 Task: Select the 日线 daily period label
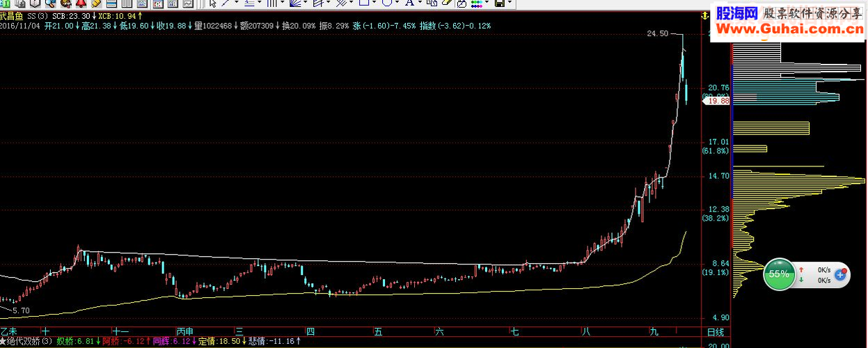click(x=715, y=332)
